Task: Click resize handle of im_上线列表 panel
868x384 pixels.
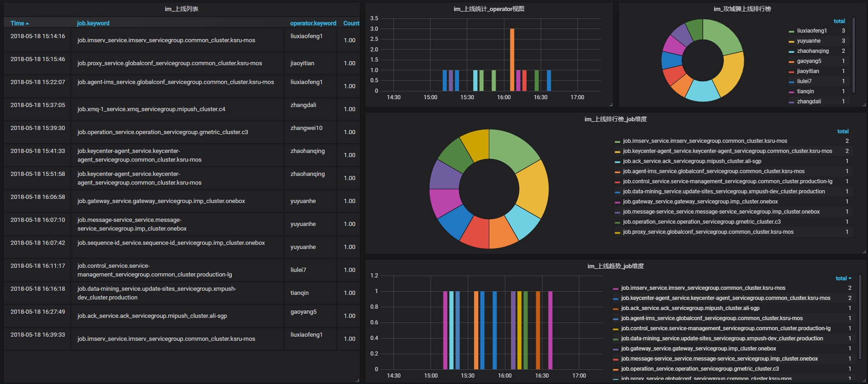Action: tap(358, 380)
